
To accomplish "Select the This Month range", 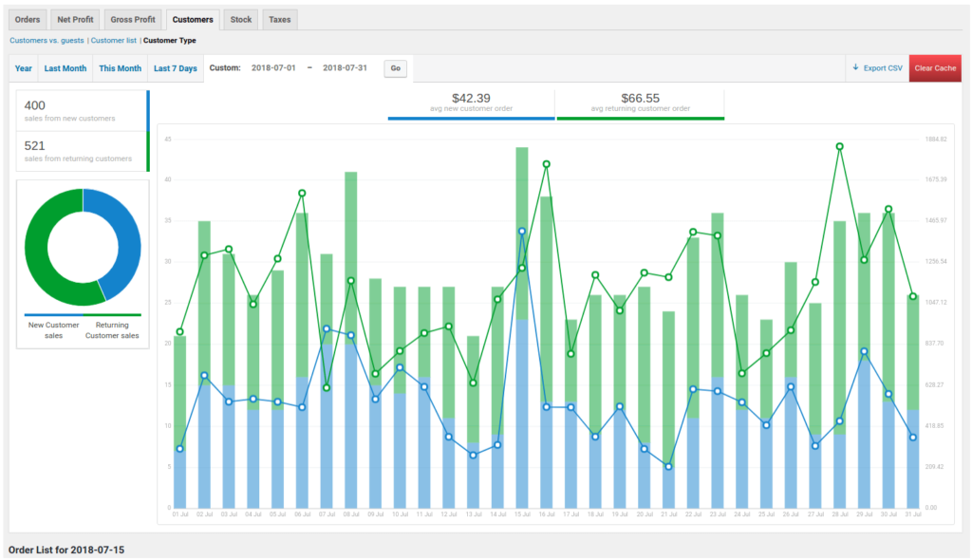I will (121, 68).
